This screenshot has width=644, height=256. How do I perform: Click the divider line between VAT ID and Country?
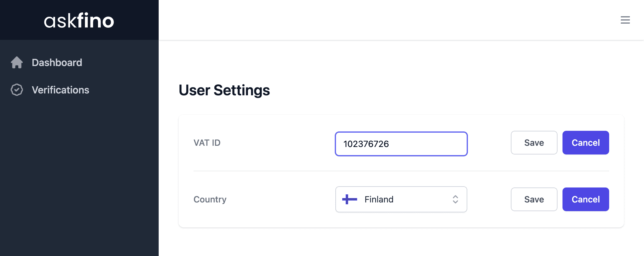(x=401, y=171)
